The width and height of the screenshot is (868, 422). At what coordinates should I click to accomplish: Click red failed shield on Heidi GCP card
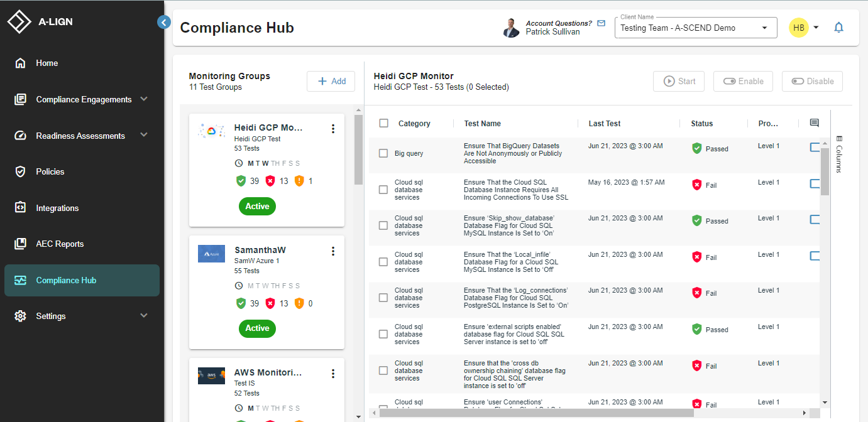(270, 181)
